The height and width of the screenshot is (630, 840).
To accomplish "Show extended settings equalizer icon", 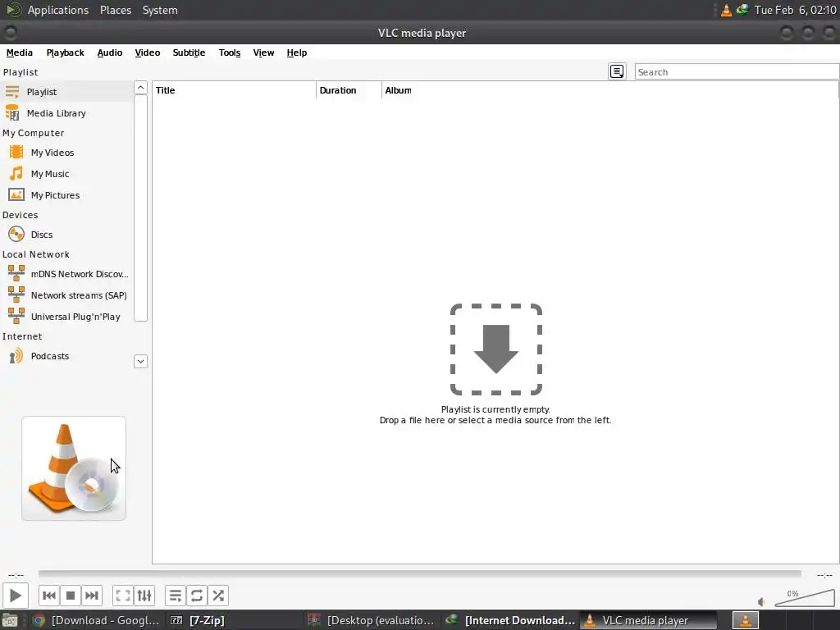I will [x=144, y=596].
